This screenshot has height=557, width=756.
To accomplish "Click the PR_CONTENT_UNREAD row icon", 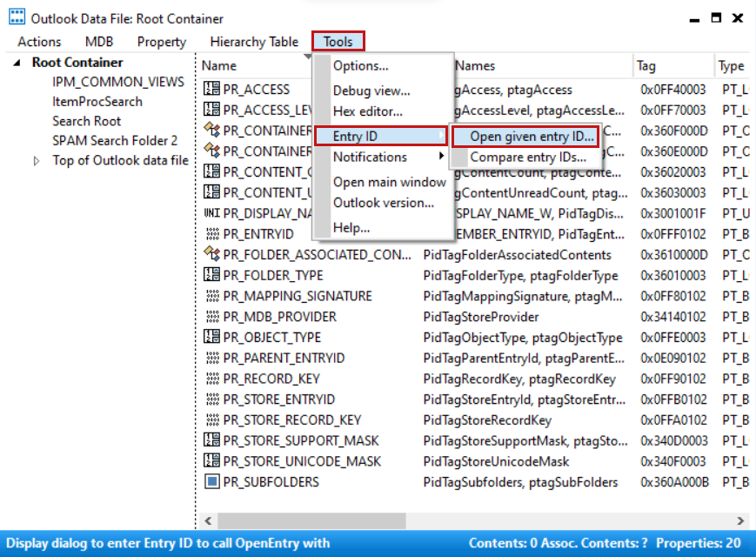I will click(211, 192).
